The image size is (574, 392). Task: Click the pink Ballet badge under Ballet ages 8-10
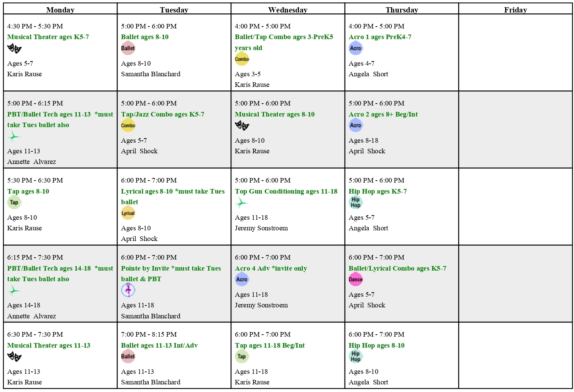coord(128,48)
